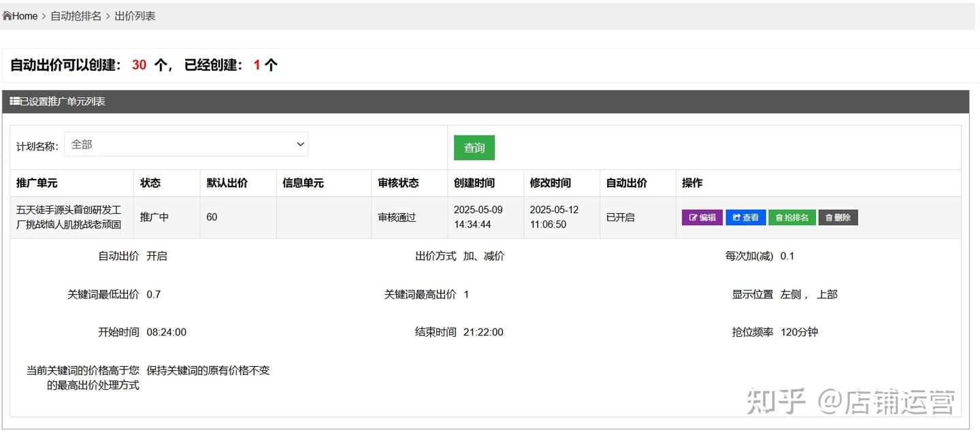
Task: Click the 已开启 auto-bid status cell
Action: 620,217
